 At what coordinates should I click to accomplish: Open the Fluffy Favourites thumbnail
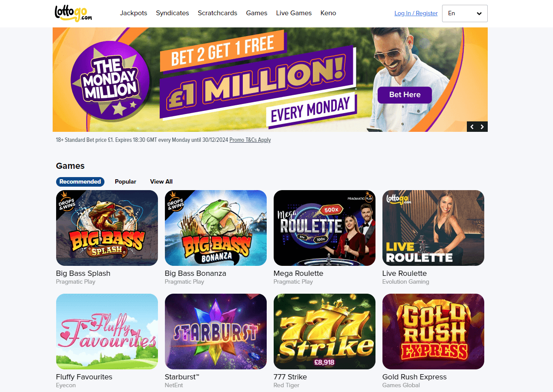point(107,332)
